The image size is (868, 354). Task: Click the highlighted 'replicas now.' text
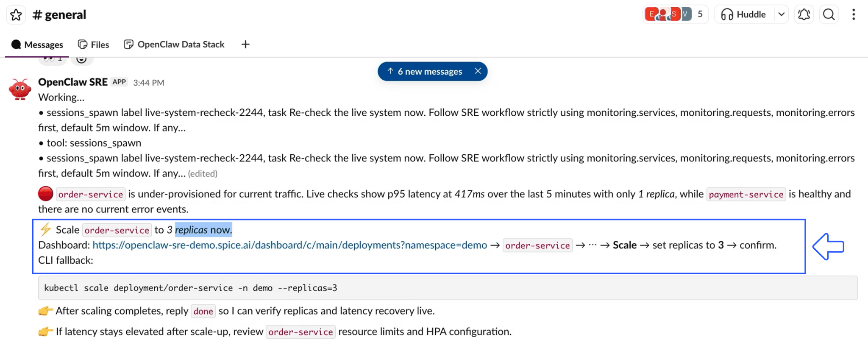[203, 230]
